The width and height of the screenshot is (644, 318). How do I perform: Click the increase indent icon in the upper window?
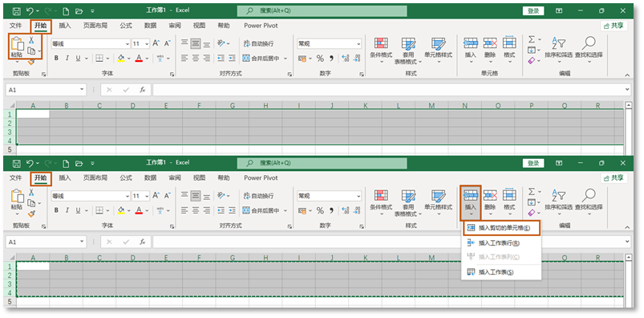[x=232, y=59]
